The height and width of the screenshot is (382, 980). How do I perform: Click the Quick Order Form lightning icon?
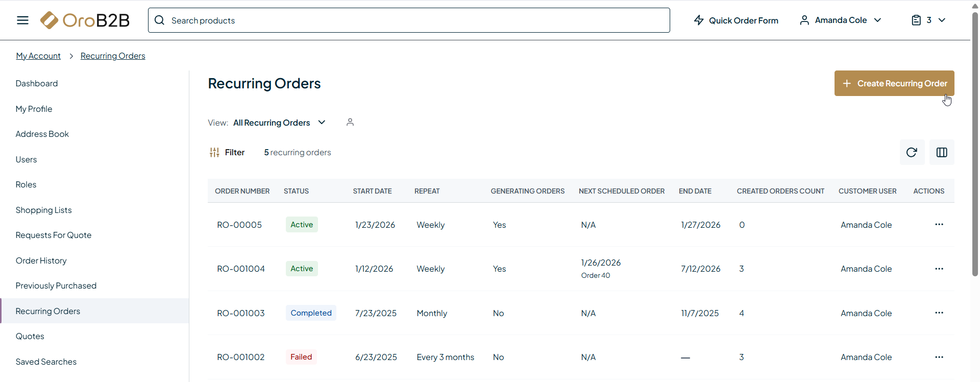pos(699,20)
